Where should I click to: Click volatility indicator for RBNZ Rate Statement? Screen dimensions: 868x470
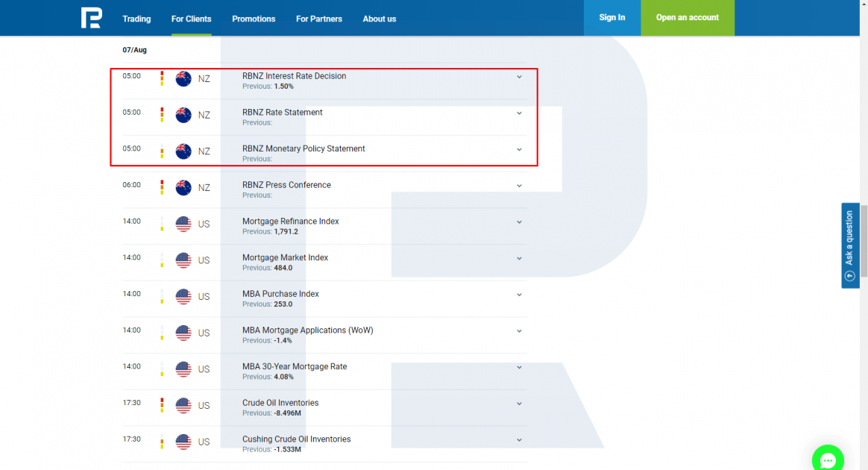[163, 115]
